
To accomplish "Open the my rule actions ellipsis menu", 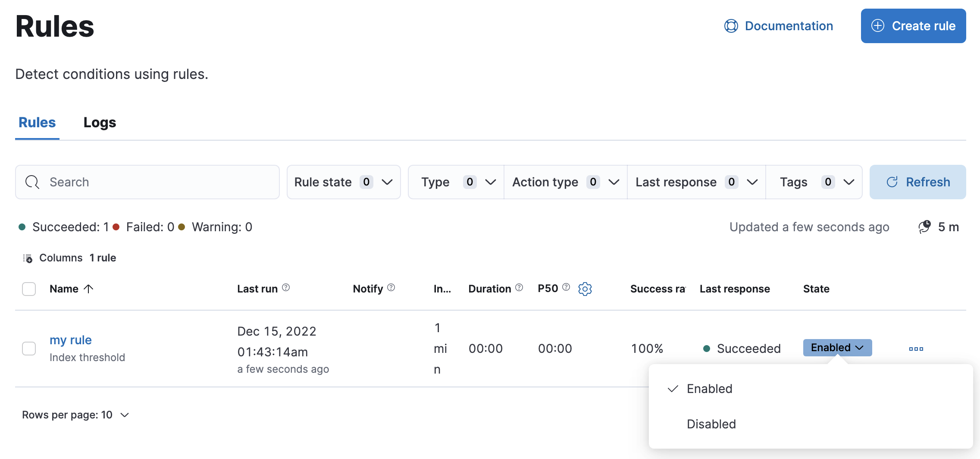I will (916, 349).
